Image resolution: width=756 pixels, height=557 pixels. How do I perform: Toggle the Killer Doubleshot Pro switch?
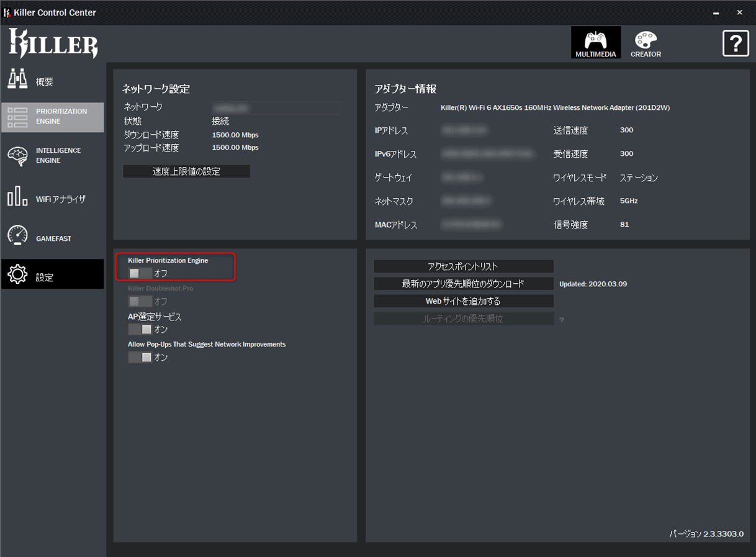[140, 301]
